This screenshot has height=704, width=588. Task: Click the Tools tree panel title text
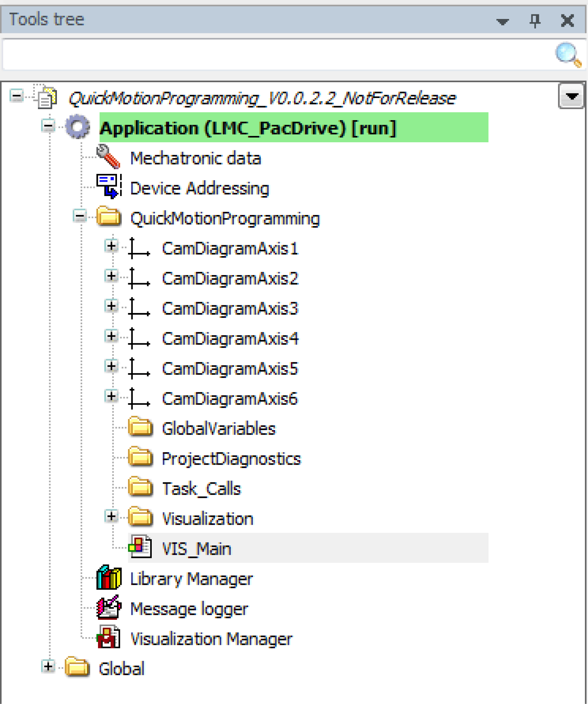pyautogui.click(x=47, y=19)
